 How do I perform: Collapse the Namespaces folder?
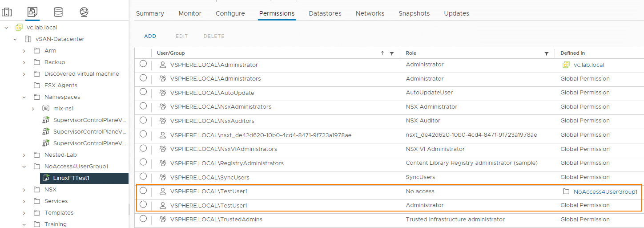[24, 97]
